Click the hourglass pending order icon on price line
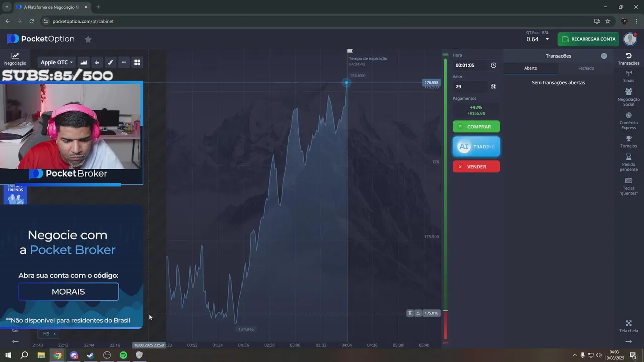This screenshot has width=644, height=362. click(x=410, y=313)
